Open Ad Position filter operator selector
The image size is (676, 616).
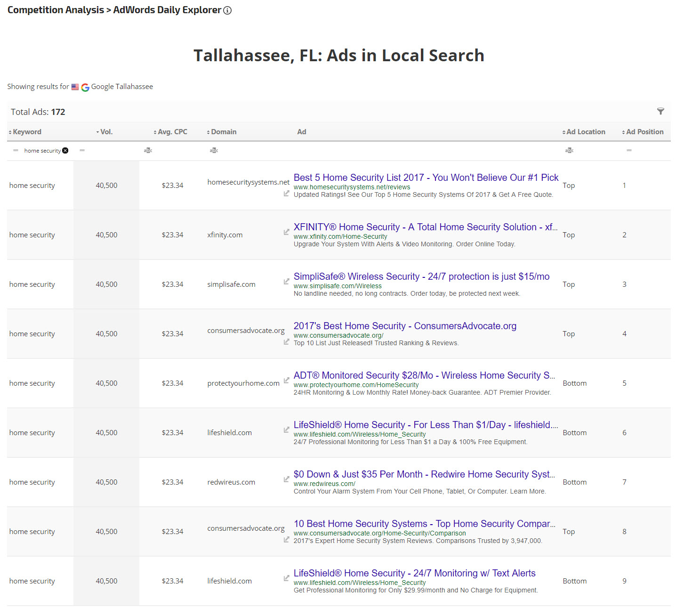(x=629, y=151)
